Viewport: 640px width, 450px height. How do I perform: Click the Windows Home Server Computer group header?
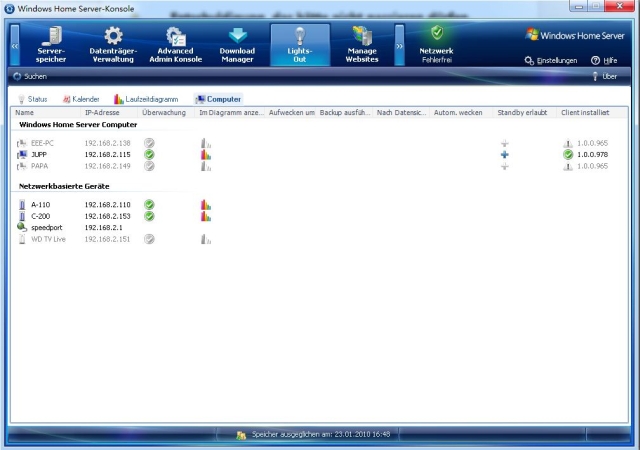click(x=78, y=125)
